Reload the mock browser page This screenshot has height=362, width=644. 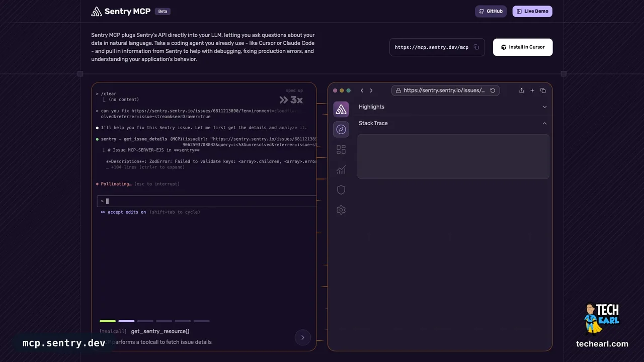(493, 90)
